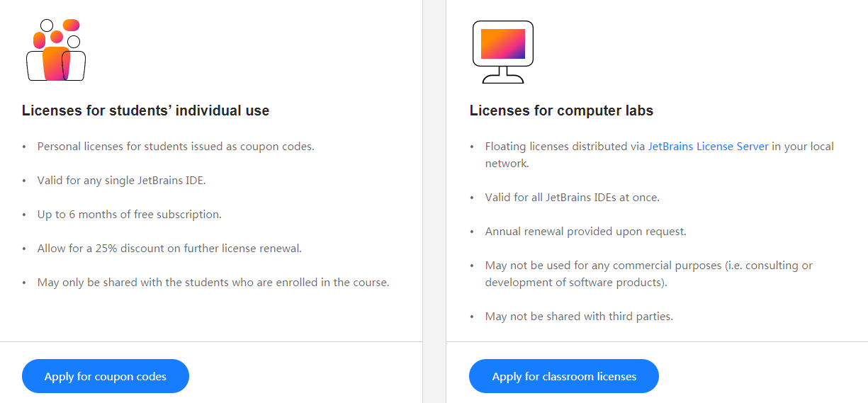Click the Annual renewal provided upon request text

tap(585, 232)
